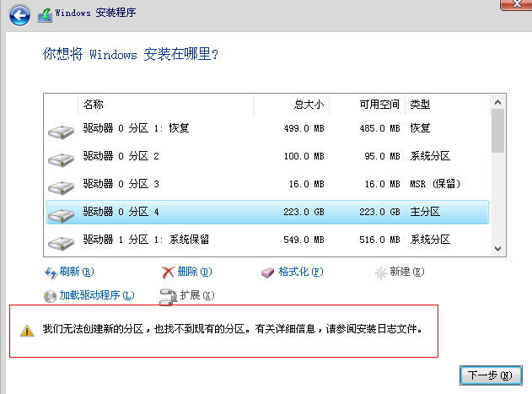Click the extend (扩展) partition icon
This screenshot has height=394, width=532.
[x=166, y=295]
